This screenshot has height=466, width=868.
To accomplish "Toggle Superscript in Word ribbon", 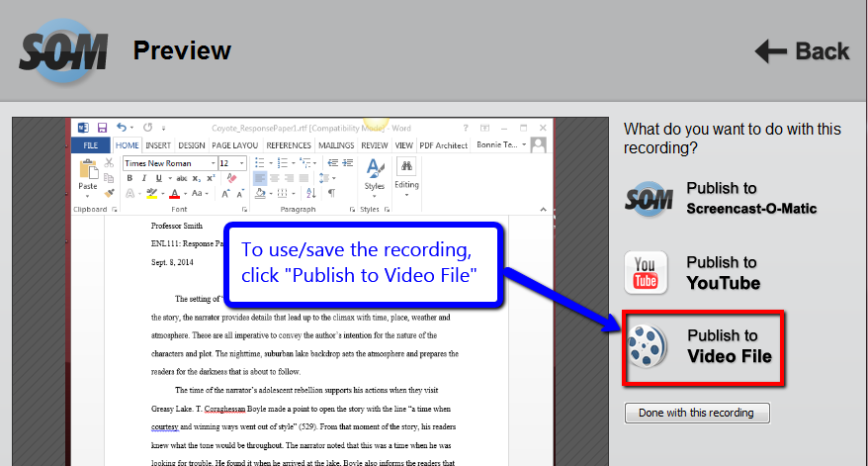I will 211,178.
